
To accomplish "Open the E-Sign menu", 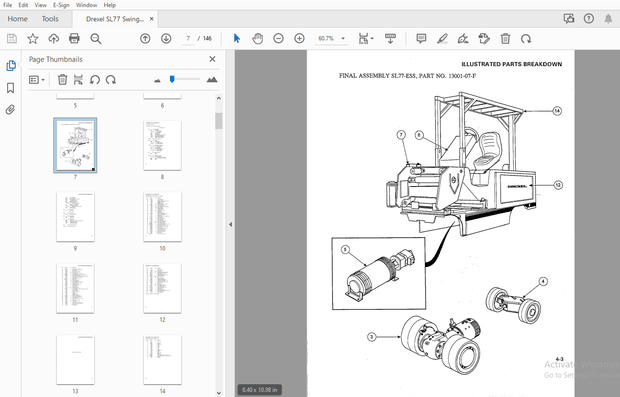I will (61, 5).
